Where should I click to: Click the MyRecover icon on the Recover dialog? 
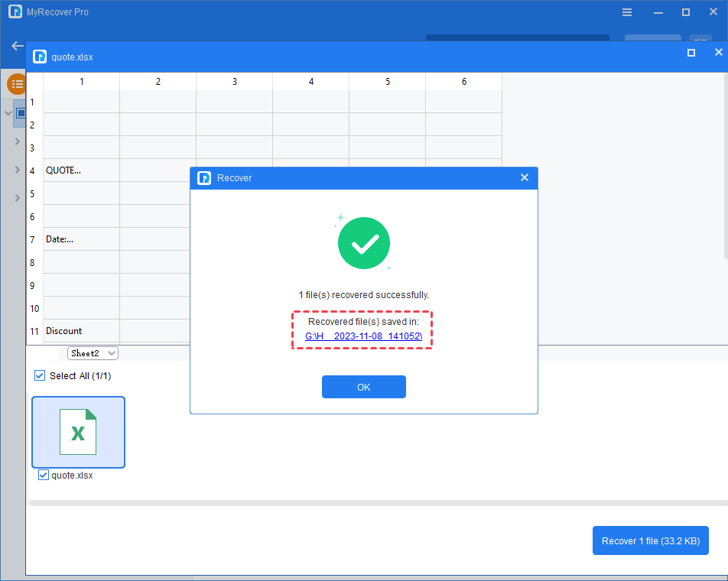[x=203, y=177]
